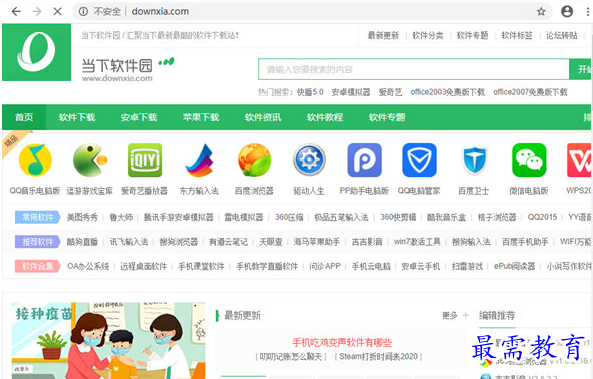Viewport: 593px width, 379px height.
Task: Open the WPS icon at the row end
Action: click(579, 160)
